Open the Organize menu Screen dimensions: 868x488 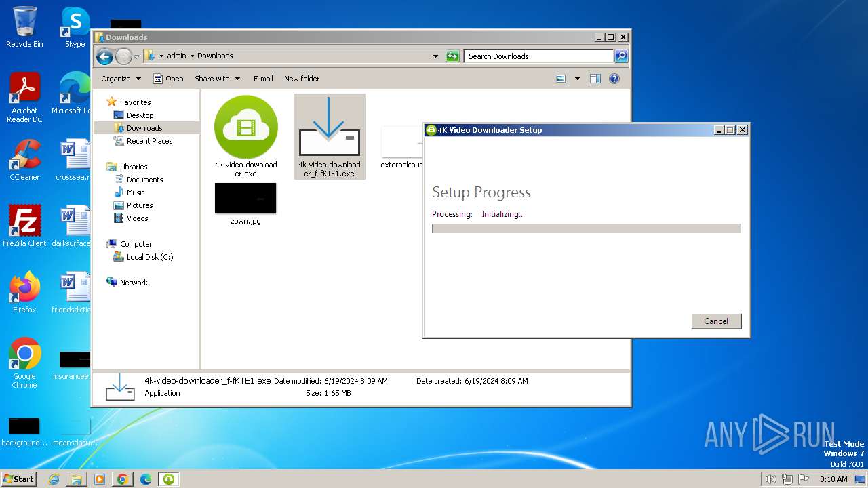click(121, 79)
